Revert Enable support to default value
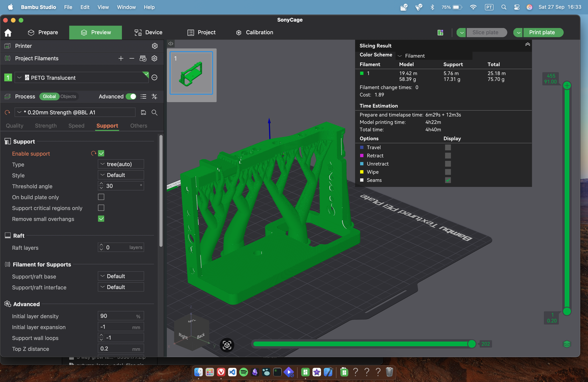Image resolution: width=588 pixels, height=382 pixels. 93,153
